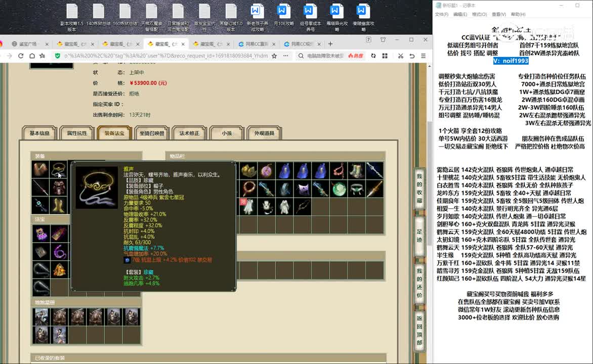Select desktop file 160炼狱总结
This screenshot has height=364, width=593.
point(125,15)
